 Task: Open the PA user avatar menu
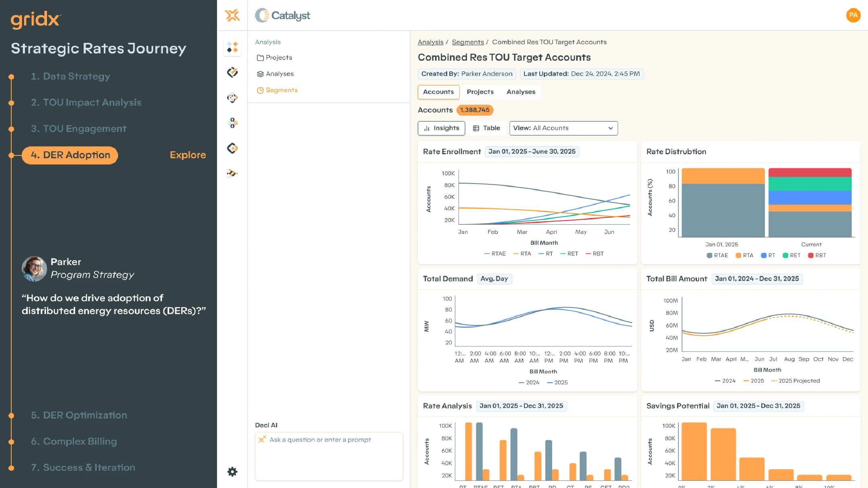[x=853, y=15]
